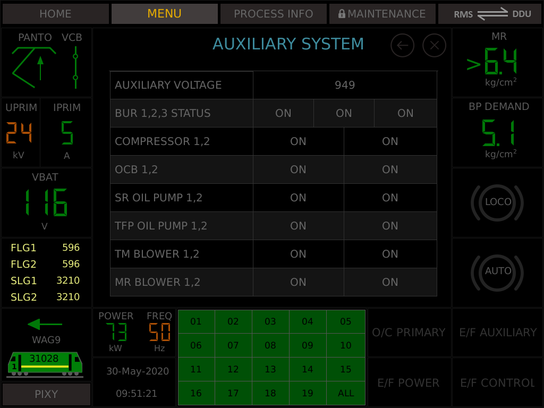Click the green direction arrow above WAG9

[44, 324]
